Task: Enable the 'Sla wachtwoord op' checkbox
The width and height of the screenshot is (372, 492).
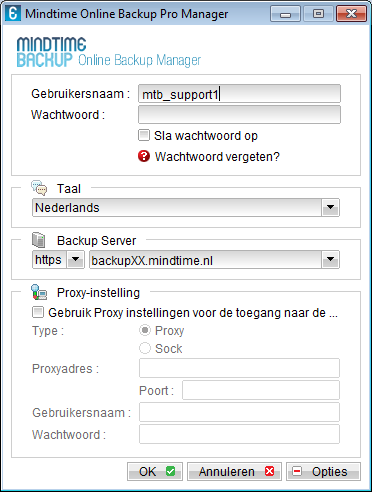Action: [x=144, y=135]
